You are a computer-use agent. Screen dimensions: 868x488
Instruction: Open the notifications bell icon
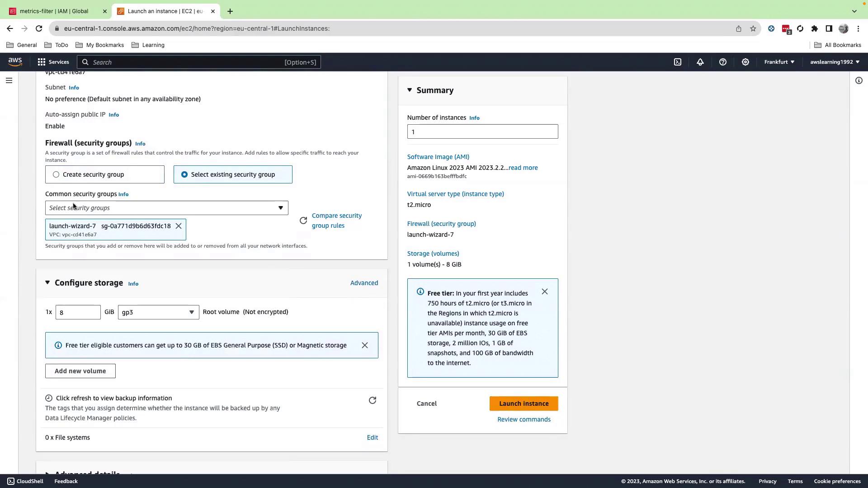click(x=700, y=62)
